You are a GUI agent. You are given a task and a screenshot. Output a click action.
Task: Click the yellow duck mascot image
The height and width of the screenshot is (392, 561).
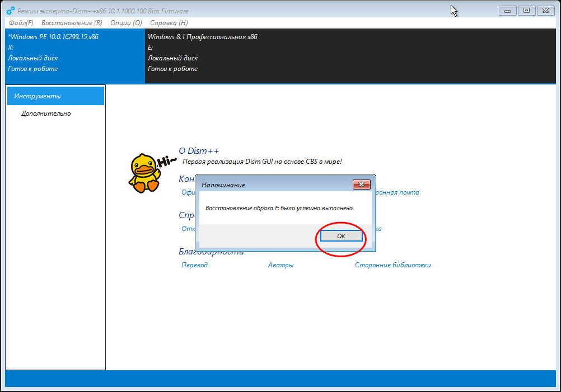(x=144, y=174)
